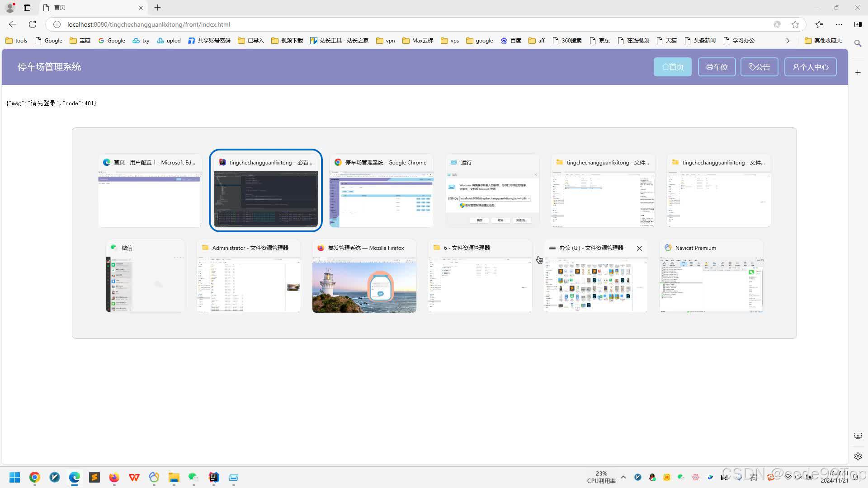Open the Edge settings three-dots menu
The width and height of the screenshot is (868, 488).
pos(839,24)
